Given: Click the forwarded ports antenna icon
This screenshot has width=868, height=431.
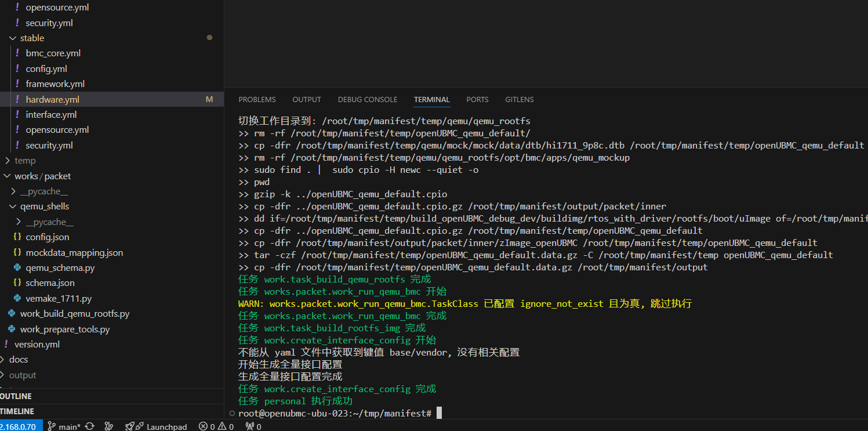Looking at the screenshot, I should tap(249, 426).
